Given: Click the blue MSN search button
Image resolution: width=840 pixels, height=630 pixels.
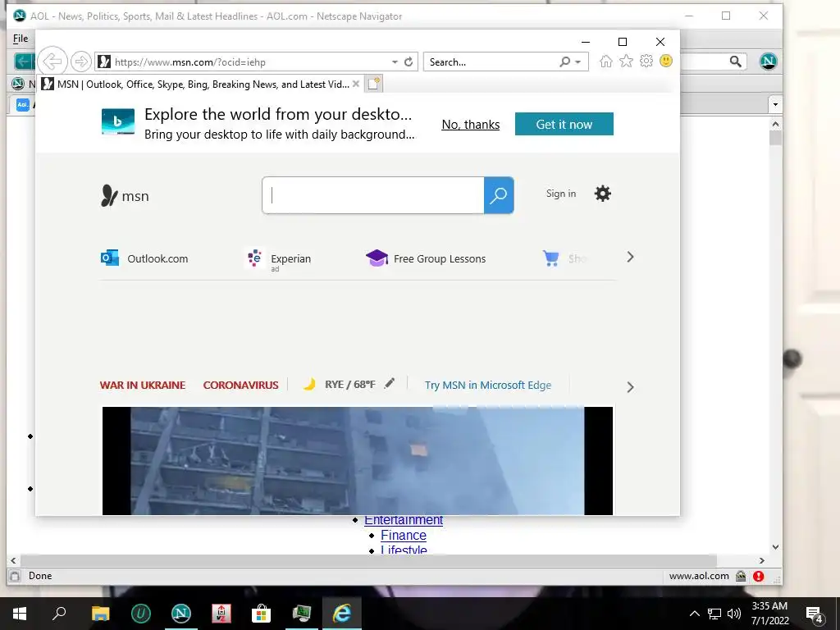Looking at the screenshot, I should pos(499,195).
